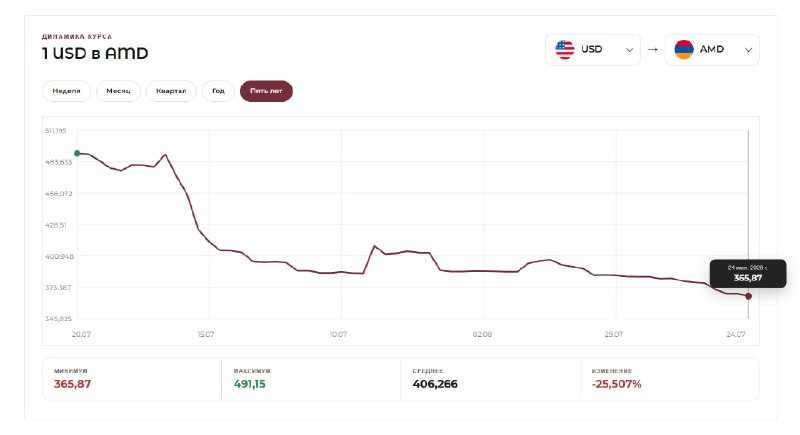800x435 pixels.
Task: Switch to the Год period
Action: 218,91
